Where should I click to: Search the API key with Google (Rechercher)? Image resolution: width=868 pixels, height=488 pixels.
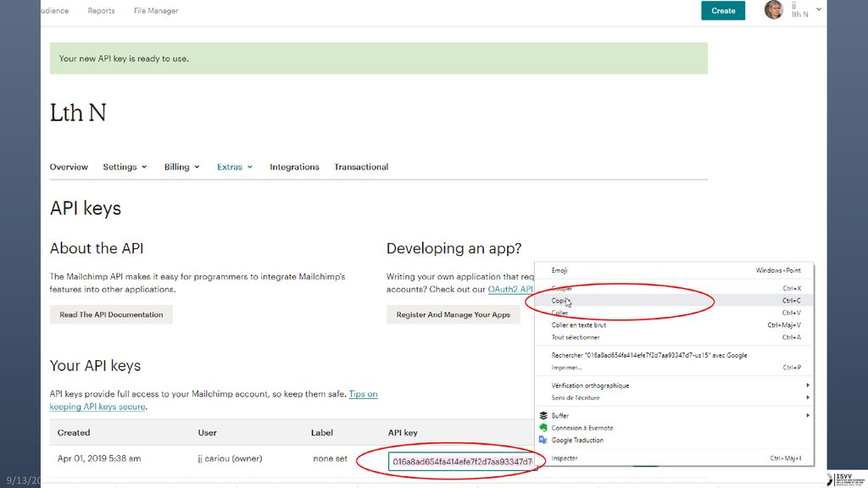(674, 355)
